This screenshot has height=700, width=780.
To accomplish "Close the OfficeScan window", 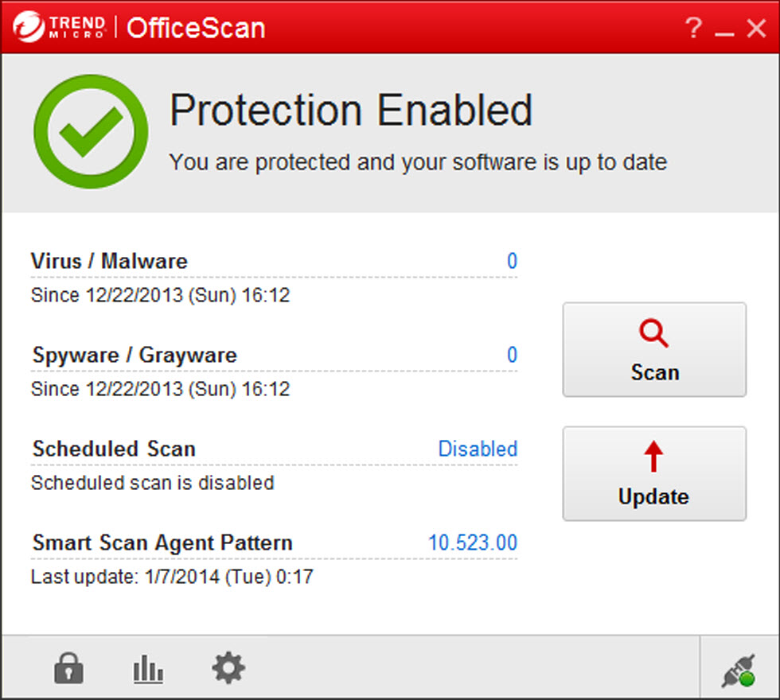I will point(755,29).
